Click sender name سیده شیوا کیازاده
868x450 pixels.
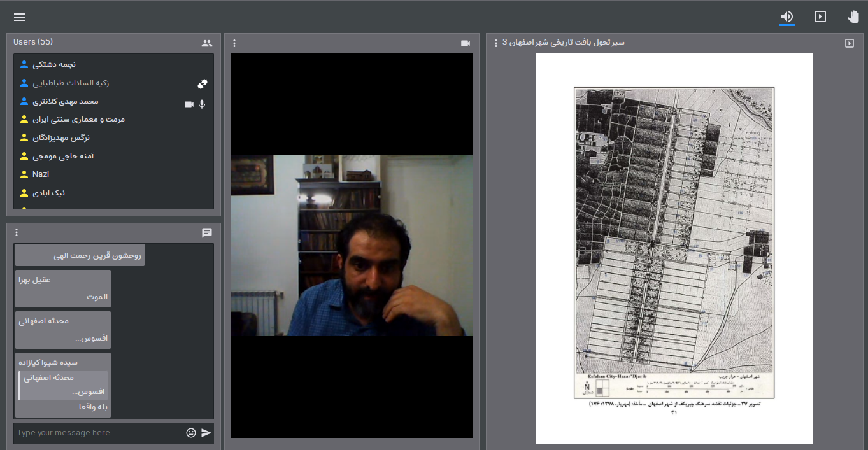tap(48, 362)
